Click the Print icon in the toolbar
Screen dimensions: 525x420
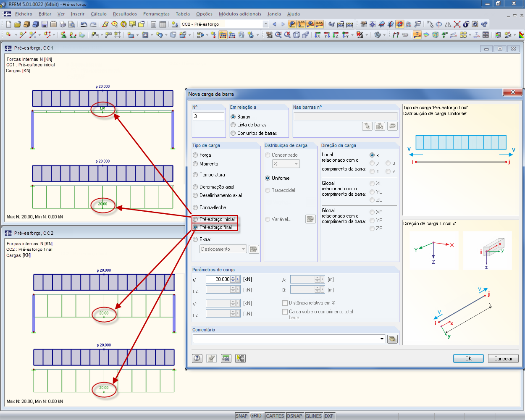point(63,24)
